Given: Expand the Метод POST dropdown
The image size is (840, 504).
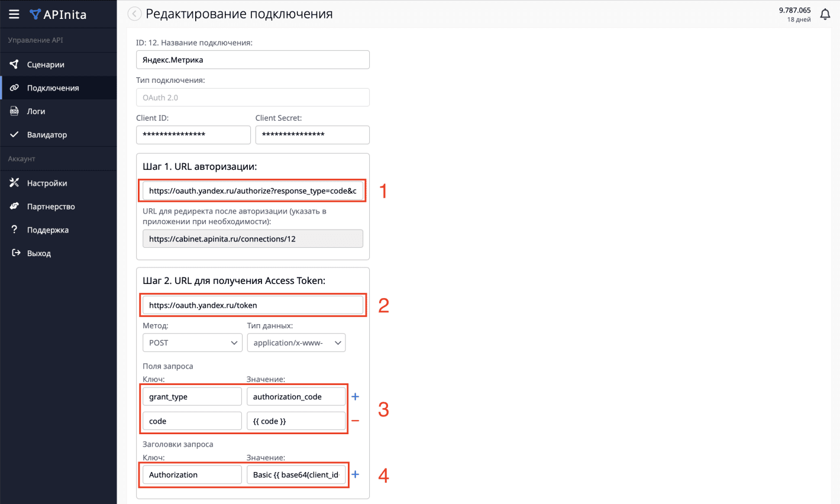Looking at the screenshot, I should pos(192,343).
